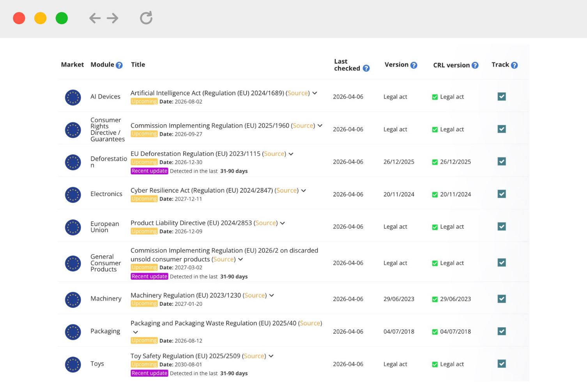Expand Packaging and Packaging Waste Regulation chevron
This screenshot has width=587, height=392.
(135, 332)
